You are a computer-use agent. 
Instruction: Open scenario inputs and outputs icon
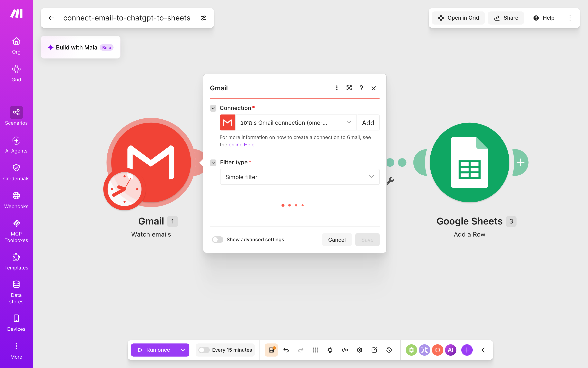pos(345,350)
